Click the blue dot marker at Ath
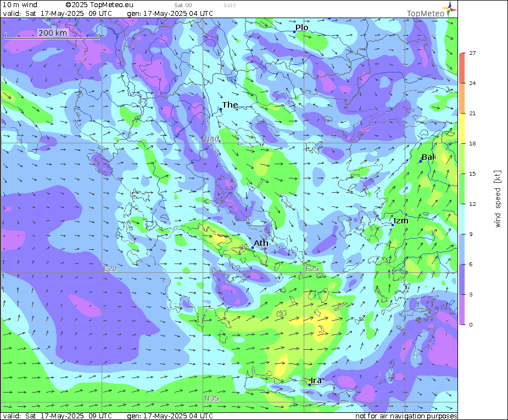 (x=253, y=248)
